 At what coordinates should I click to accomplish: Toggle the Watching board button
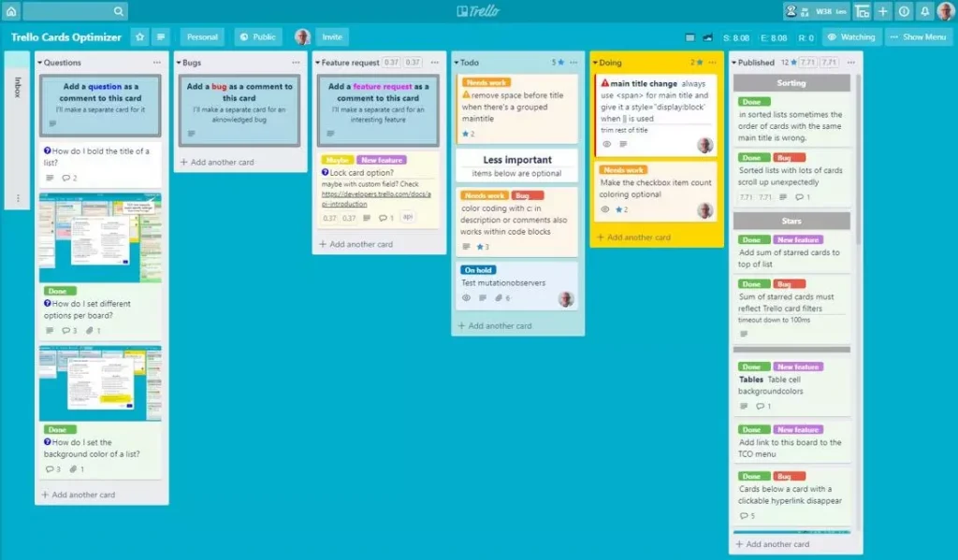click(x=850, y=37)
